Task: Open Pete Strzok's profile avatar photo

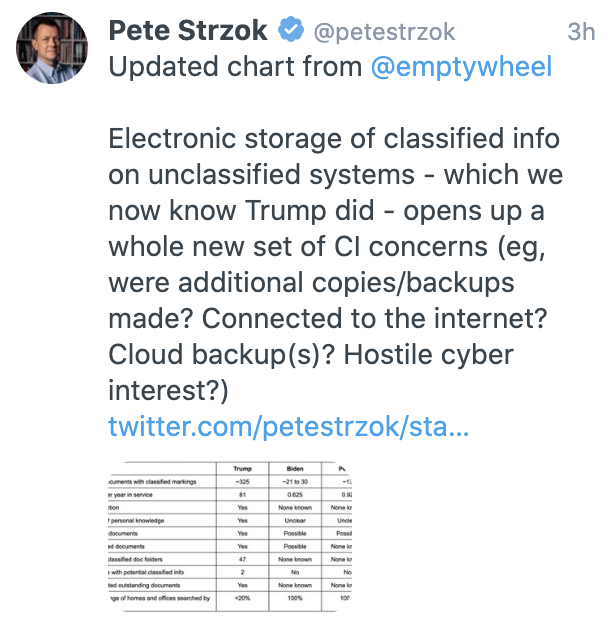Action: 52,48
